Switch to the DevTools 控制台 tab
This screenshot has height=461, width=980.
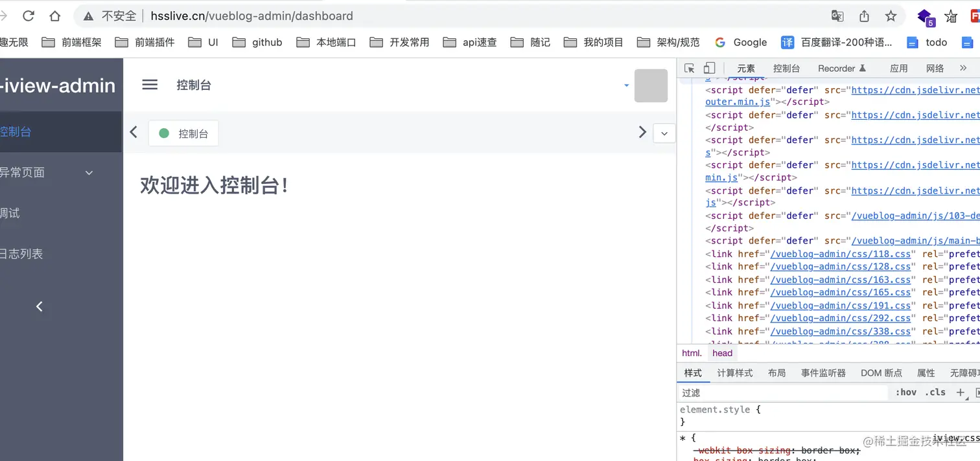coord(786,68)
